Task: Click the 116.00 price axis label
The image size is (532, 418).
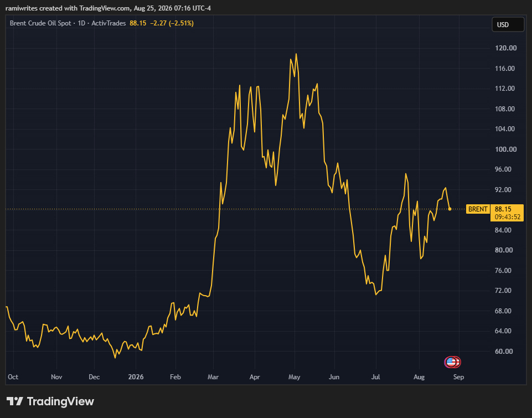Action: click(505, 68)
